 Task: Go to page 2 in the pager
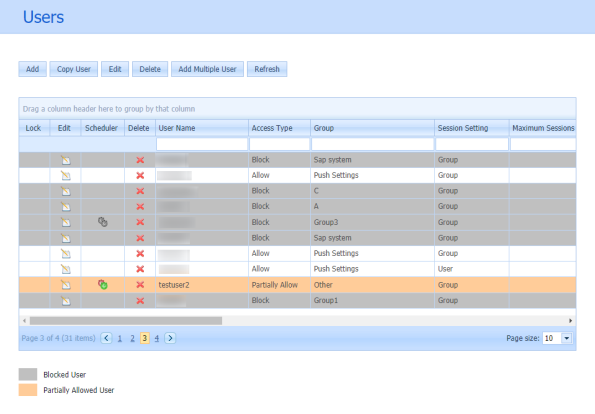132,338
